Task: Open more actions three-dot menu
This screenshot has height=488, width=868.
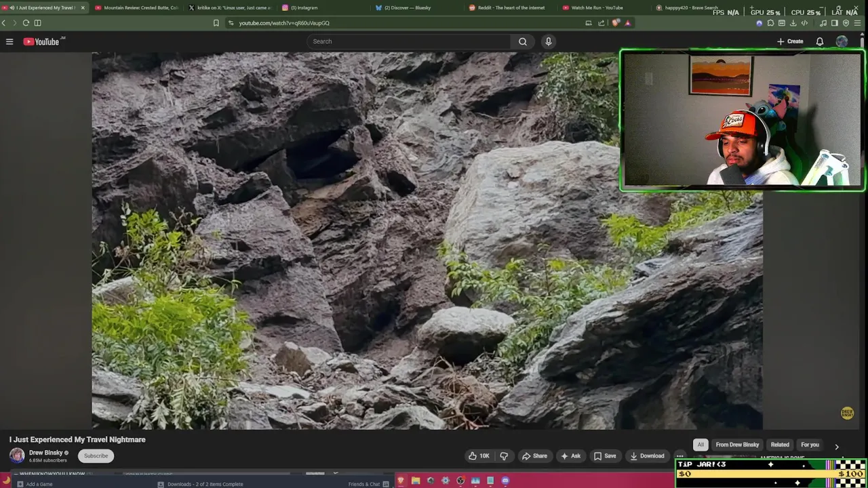Action: point(679,456)
